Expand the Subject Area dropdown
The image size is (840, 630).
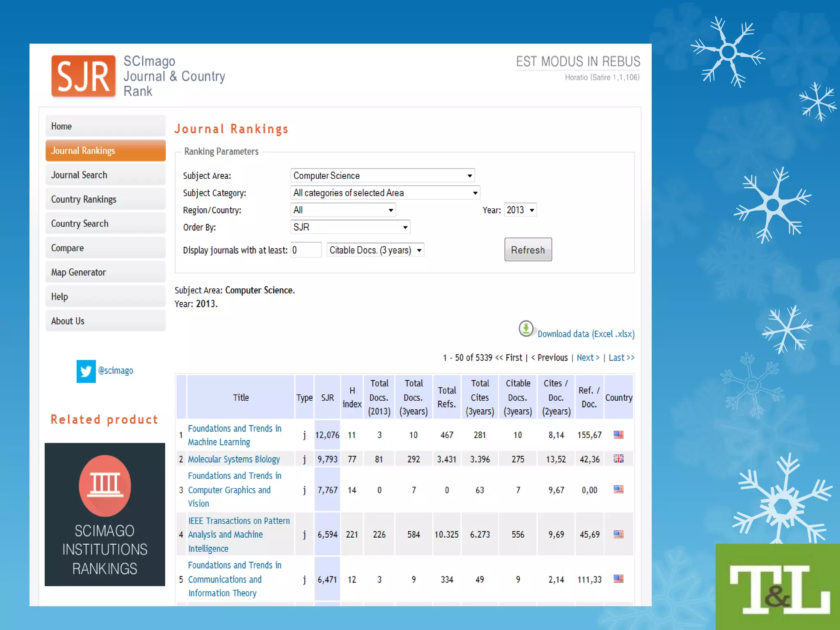pyautogui.click(x=383, y=176)
